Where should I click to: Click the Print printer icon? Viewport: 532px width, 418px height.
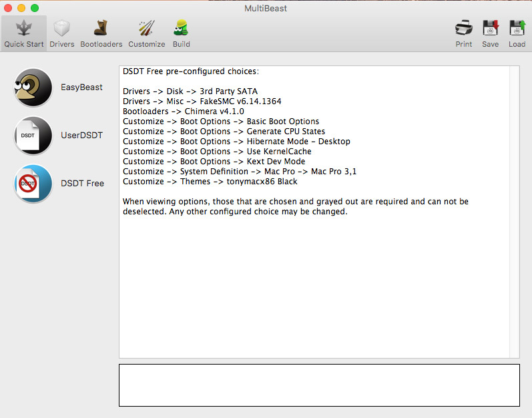tap(463, 28)
